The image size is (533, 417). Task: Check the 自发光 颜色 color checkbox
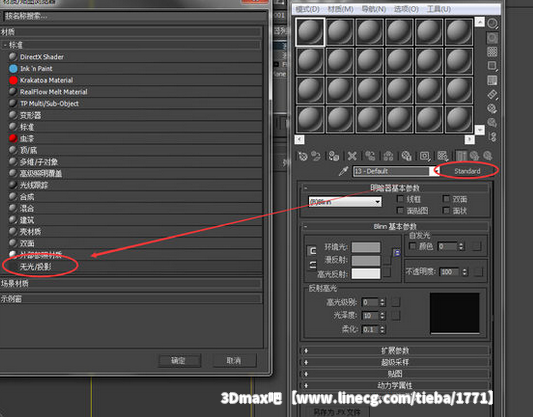tap(412, 246)
